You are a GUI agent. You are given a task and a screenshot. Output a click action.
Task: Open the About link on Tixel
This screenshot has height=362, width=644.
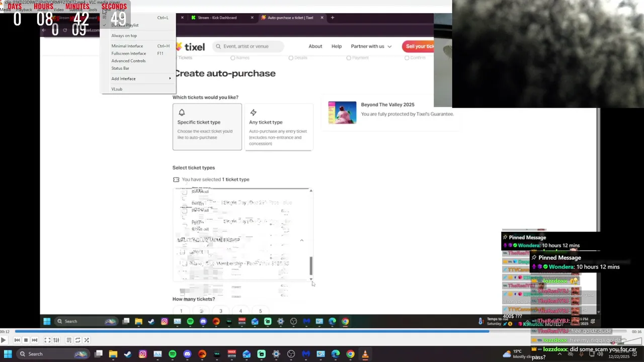pyautogui.click(x=315, y=46)
